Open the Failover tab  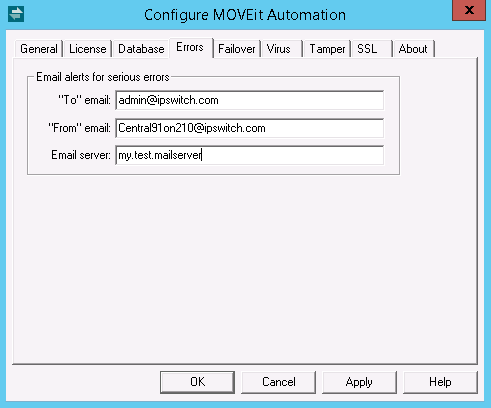coord(237,49)
